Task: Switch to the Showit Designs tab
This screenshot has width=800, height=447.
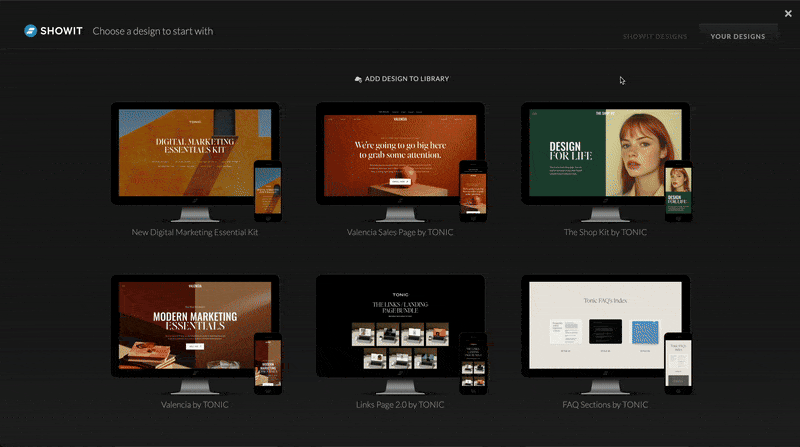Action: pyautogui.click(x=655, y=36)
